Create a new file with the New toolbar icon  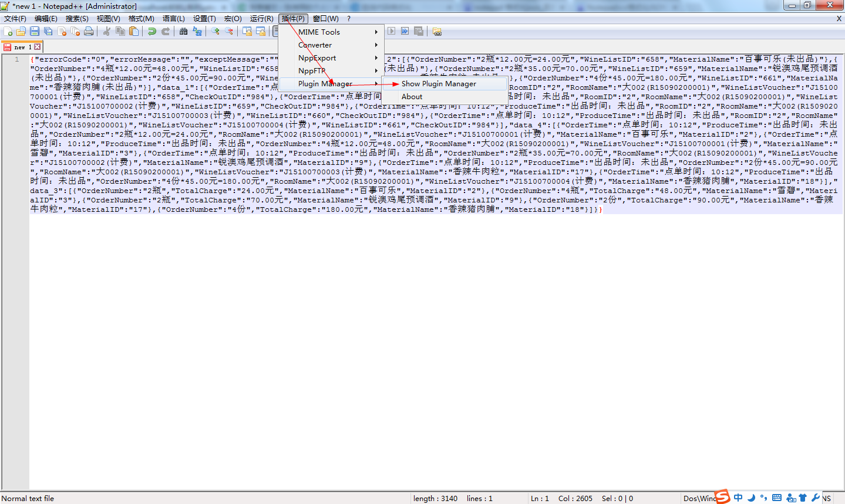[x=8, y=31]
